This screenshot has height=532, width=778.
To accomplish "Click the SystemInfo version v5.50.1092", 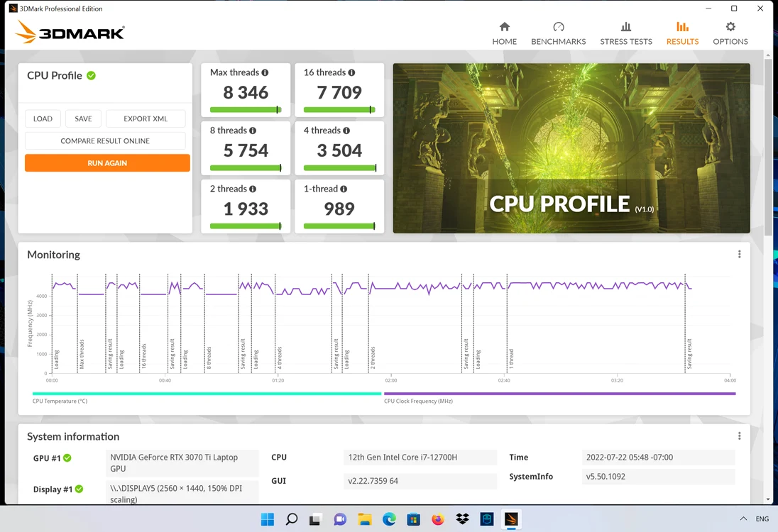I will pyautogui.click(x=658, y=477).
